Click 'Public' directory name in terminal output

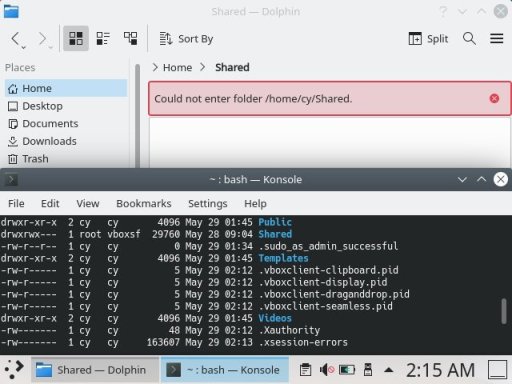275,222
